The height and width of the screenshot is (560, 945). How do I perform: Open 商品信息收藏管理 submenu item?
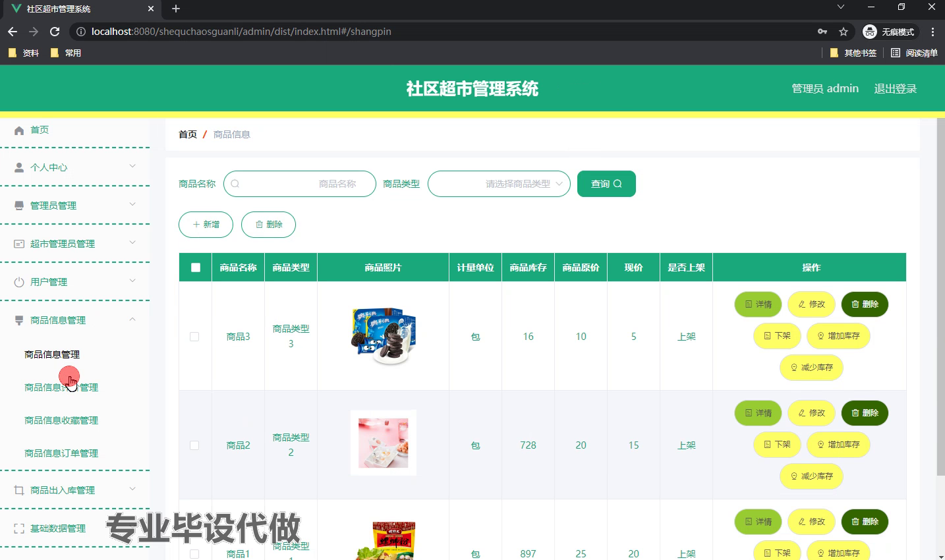pyautogui.click(x=61, y=420)
